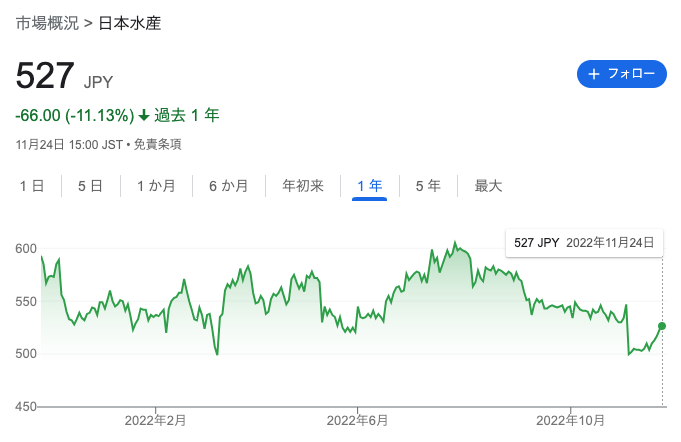This screenshot has height=442, width=681.
Task: Show the 5 年 chart range
Action: tap(428, 186)
